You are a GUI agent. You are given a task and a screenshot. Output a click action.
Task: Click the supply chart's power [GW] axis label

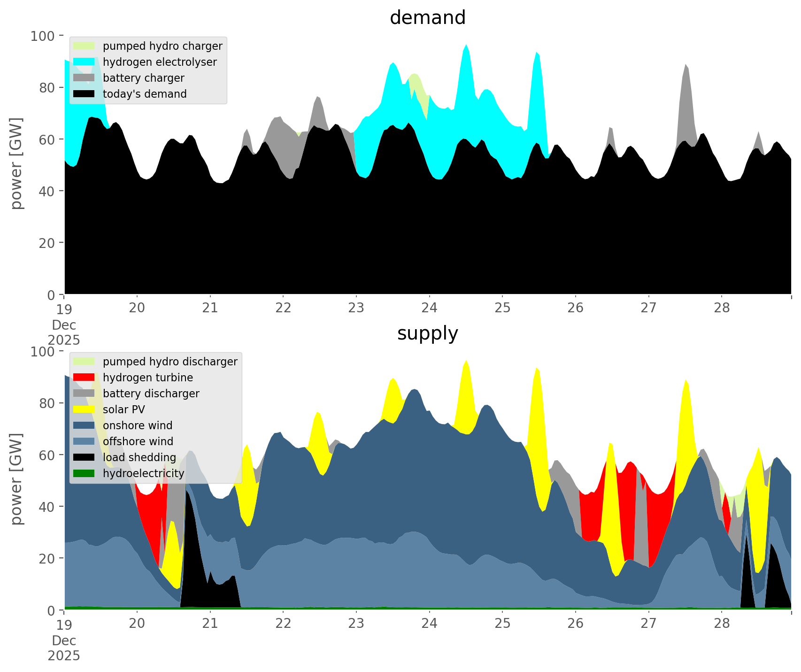coord(16,479)
